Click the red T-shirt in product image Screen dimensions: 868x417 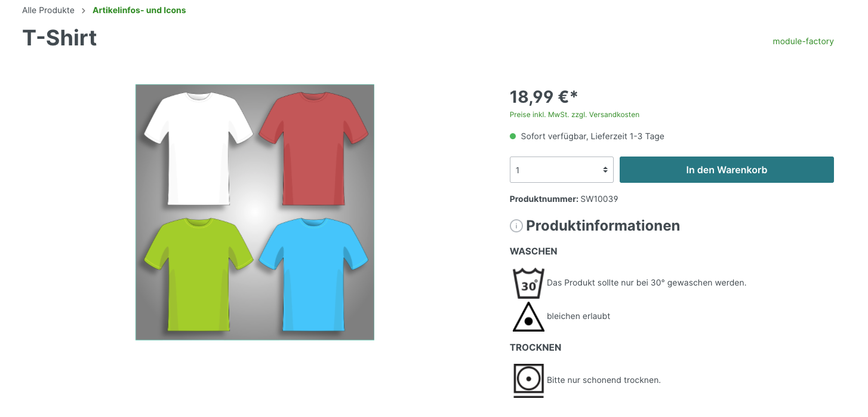coord(313,148)
